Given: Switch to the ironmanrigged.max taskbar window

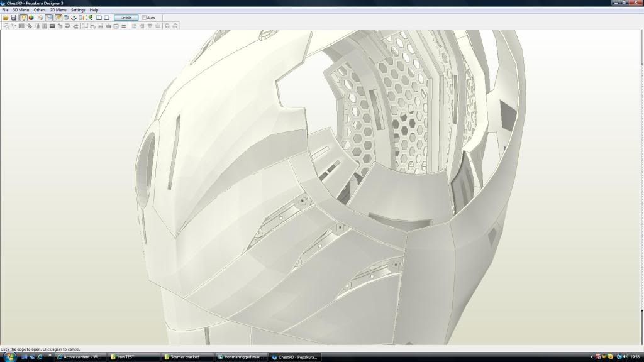Looking at the screenshot, I should click(x=241, y=357).
